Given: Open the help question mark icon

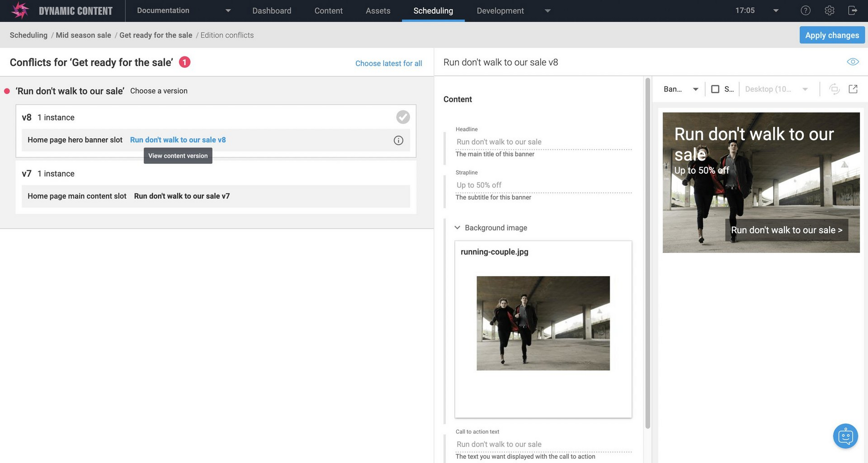Looking at the screenshot, I should [x=805, y=11].
